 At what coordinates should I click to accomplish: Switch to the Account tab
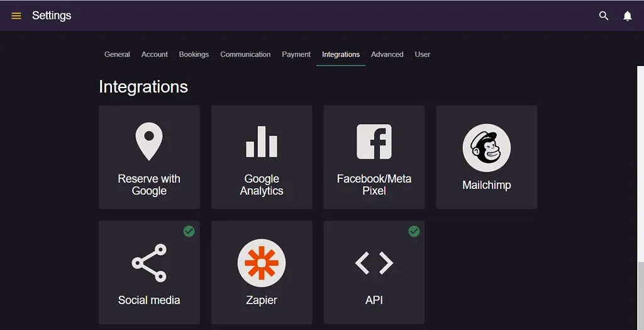click(155, 54)
